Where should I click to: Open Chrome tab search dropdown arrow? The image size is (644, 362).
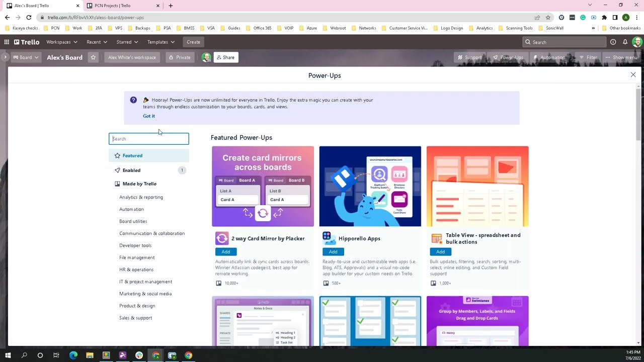click(x=590, y=5)
